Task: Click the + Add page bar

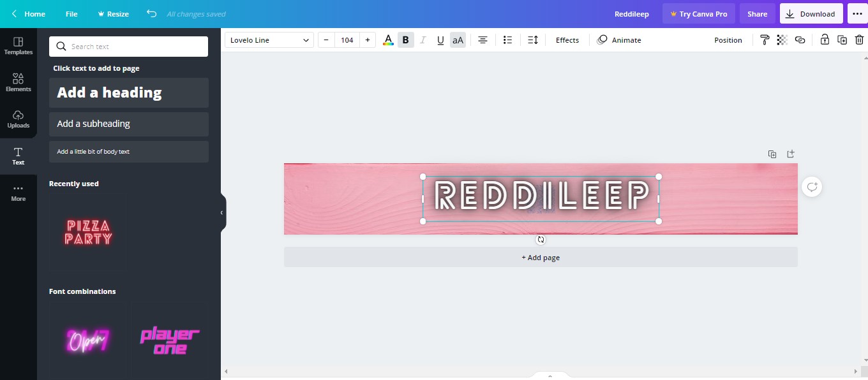Action: (541, 258)
